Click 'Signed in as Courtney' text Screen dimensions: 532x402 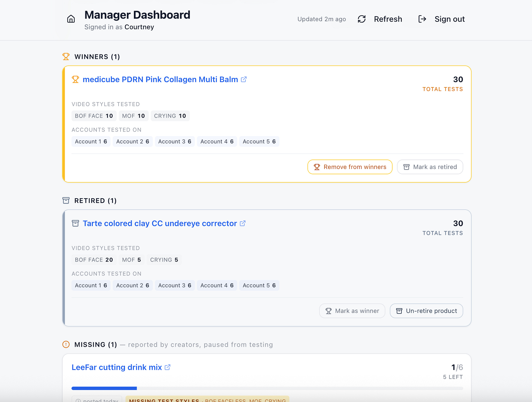click(119, 27)
